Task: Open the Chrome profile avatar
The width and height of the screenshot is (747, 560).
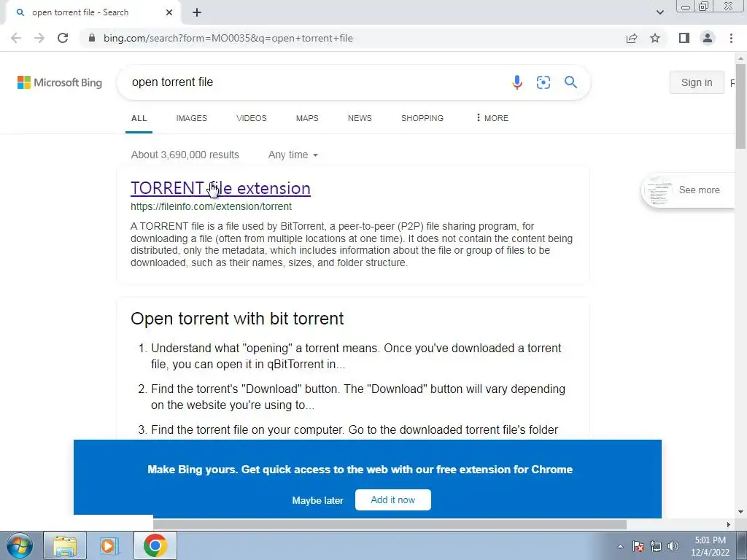Action: 708,38
